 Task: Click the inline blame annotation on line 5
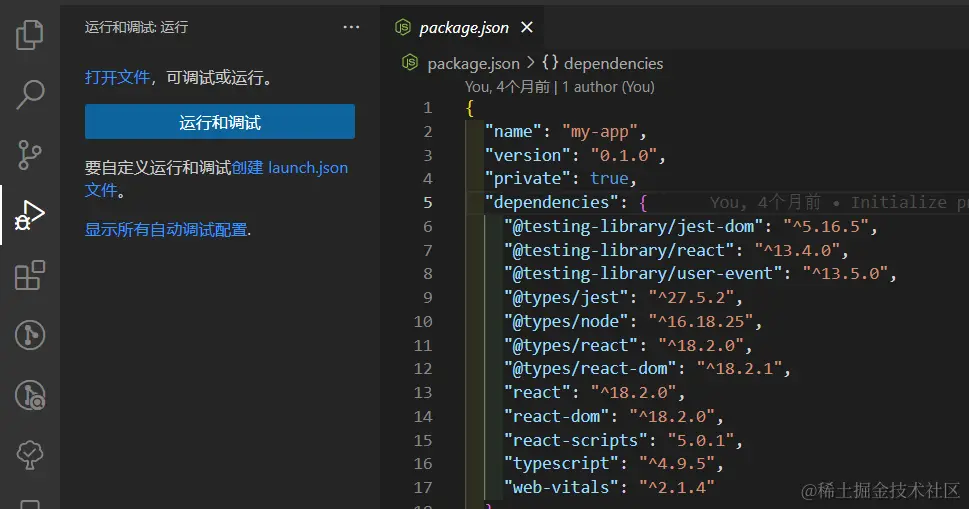point(839,203)
